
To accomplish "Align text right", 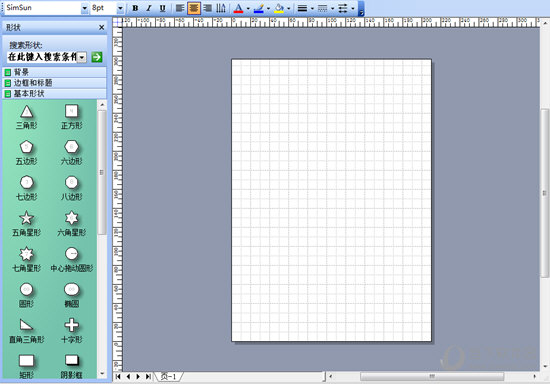I will point(208,8).
